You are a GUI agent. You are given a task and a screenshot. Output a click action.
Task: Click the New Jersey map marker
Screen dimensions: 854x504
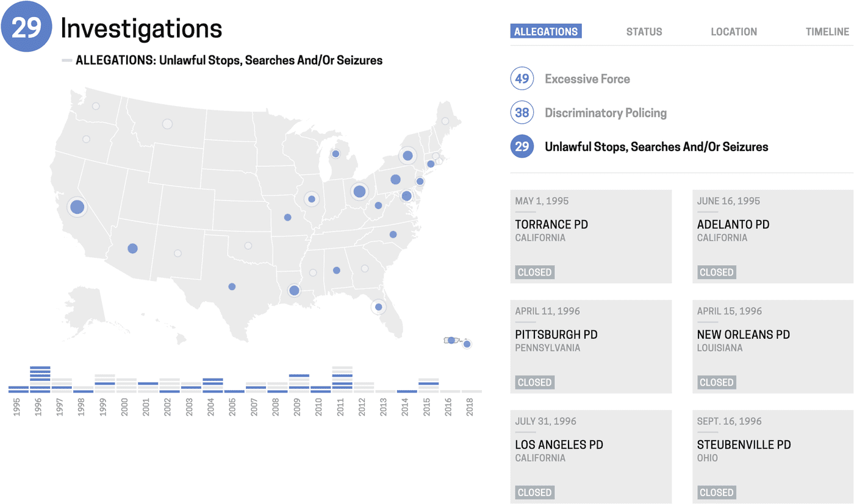click(420, 181)
